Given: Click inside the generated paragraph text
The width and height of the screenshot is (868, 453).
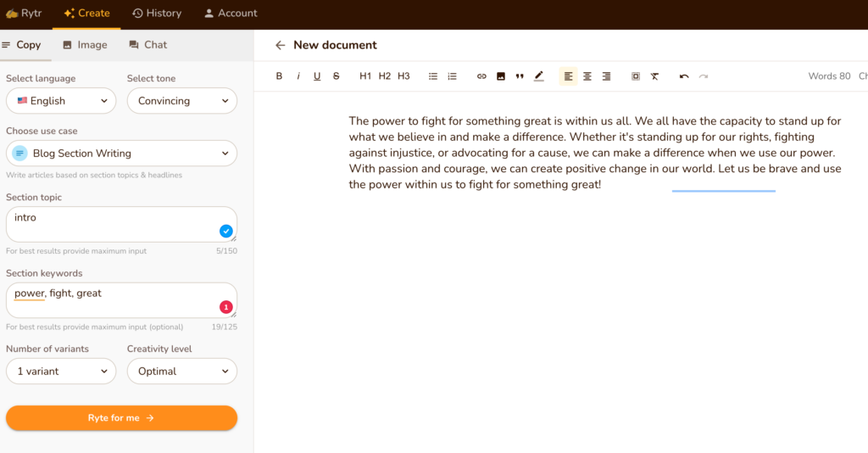Looking at the screenshot, I should point(595,153).
